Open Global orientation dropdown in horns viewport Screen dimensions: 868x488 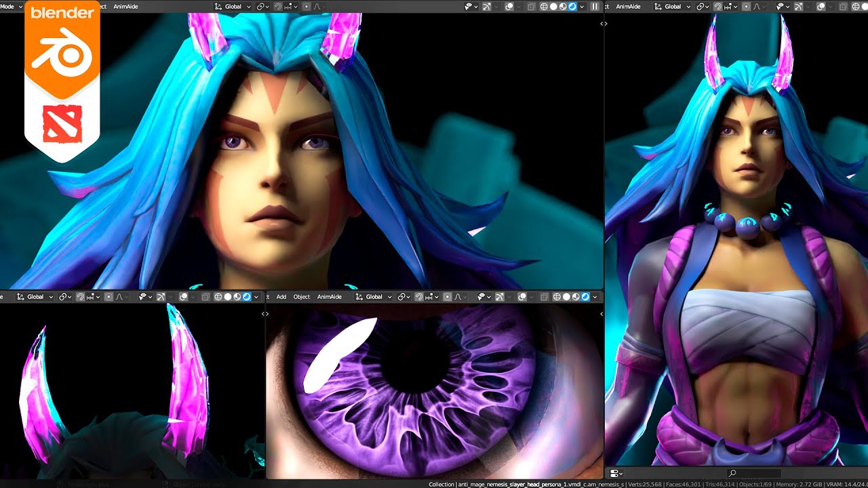pyautogui.click(x=35, y=297)
